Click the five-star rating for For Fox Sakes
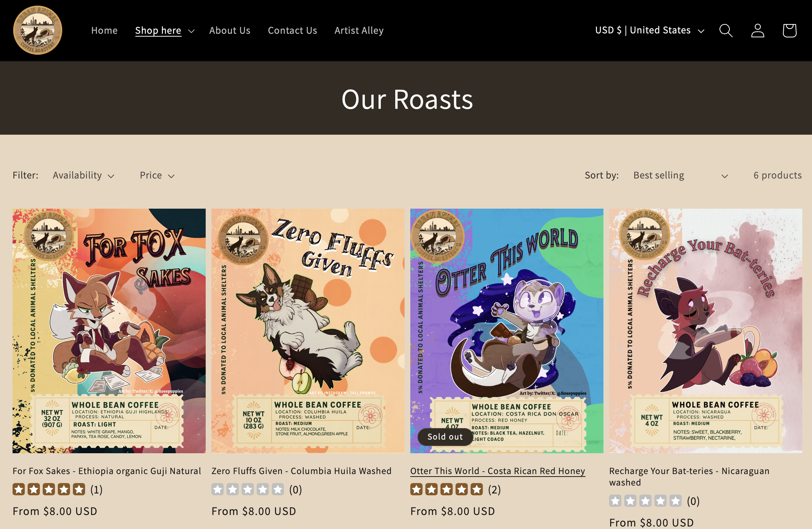 (49, 489)
